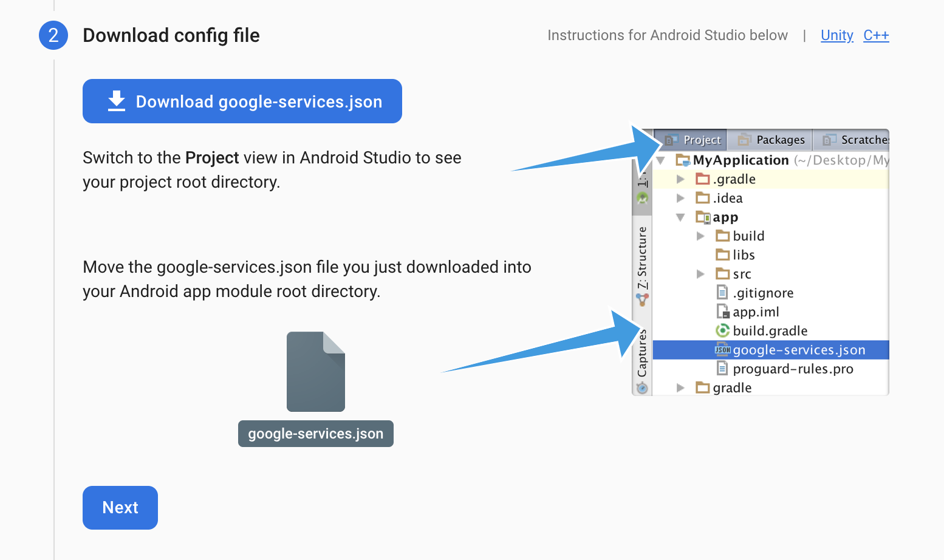Select the build folder label
This screenshot has height=560, width=944.
pyautogui.click(x=748, y=236)
